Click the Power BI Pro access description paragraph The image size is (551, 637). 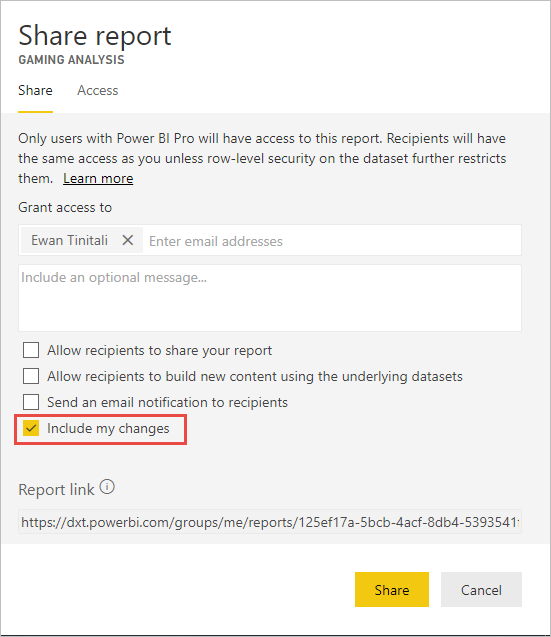point(262,158)
